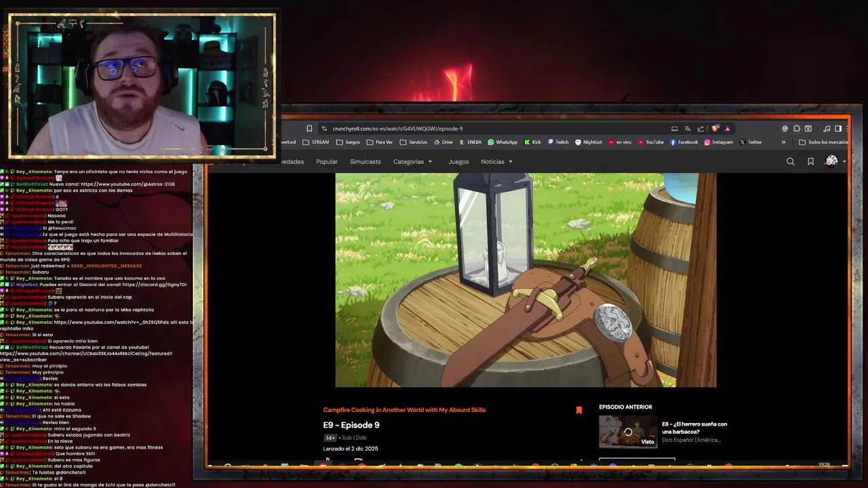Open the Twitter bookmark
The width and height of the screenshot is (868, 488).
click(751, 142)
